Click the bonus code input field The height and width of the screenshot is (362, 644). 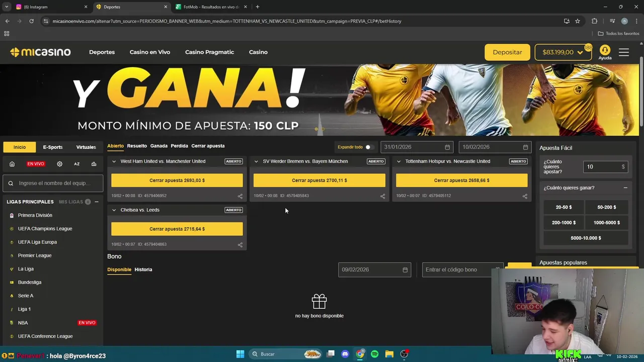tap(462, 270)
